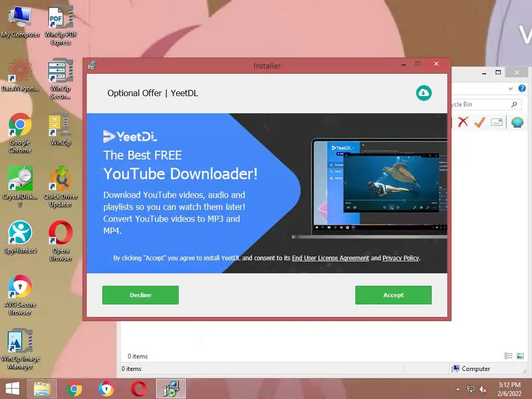Select the Installer taskbar button
Image resolution: width=532 pixels, height=399 pixels.
pos(170,389)
